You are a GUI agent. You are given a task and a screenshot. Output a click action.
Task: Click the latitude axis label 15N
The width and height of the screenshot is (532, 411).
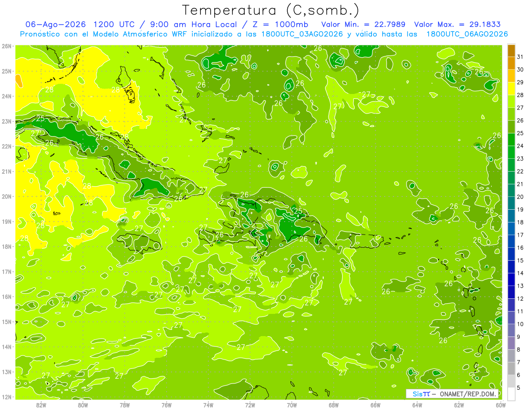pos(7,322)
